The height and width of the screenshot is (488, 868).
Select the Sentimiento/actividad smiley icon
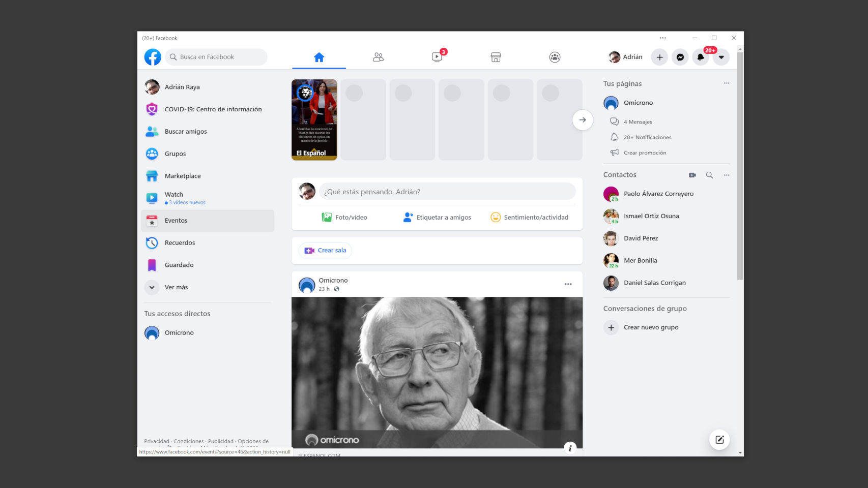pos(495,217)
